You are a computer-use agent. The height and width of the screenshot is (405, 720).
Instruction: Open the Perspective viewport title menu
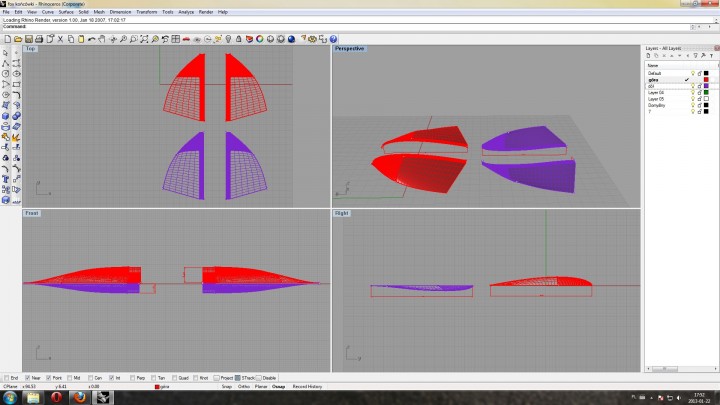349,48
